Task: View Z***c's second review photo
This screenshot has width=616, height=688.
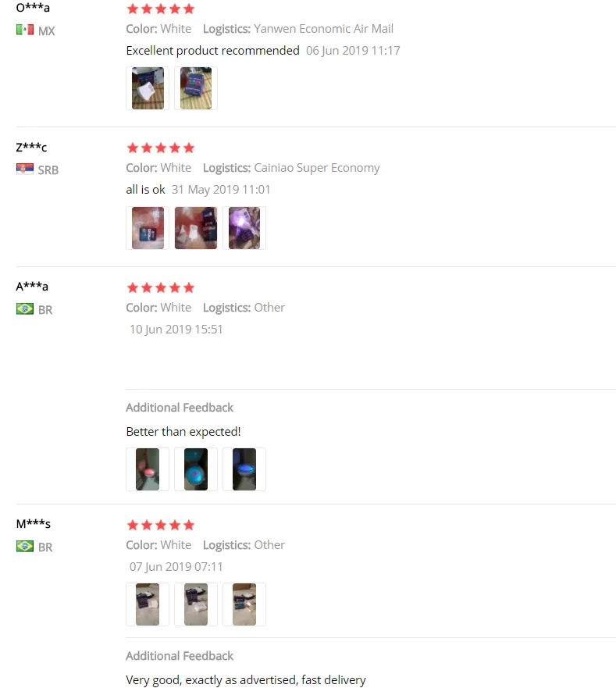Action: [196, 228]
